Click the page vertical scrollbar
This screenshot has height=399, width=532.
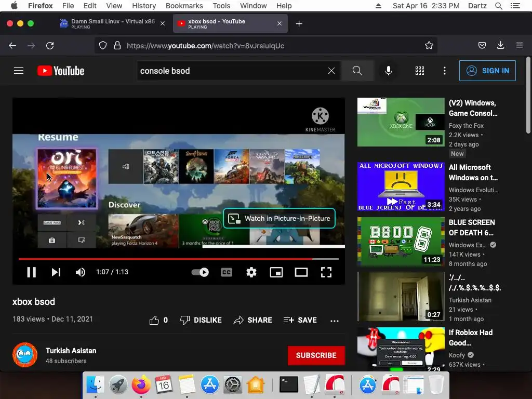point(528,96)
